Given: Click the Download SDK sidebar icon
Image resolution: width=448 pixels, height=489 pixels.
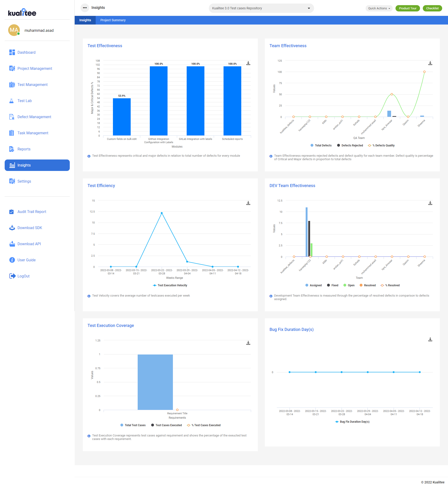Looking at the screenshot, I should click(x=12, y=227).
